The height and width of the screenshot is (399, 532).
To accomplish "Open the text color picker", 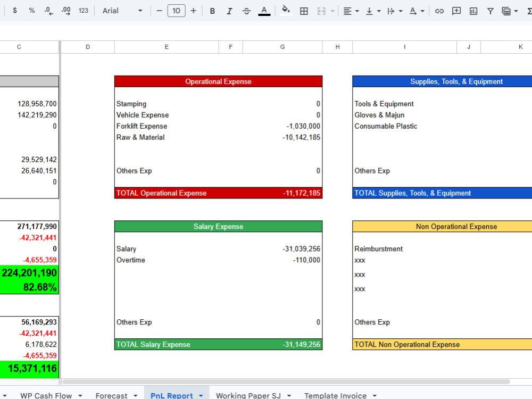I will coord(264,11).
